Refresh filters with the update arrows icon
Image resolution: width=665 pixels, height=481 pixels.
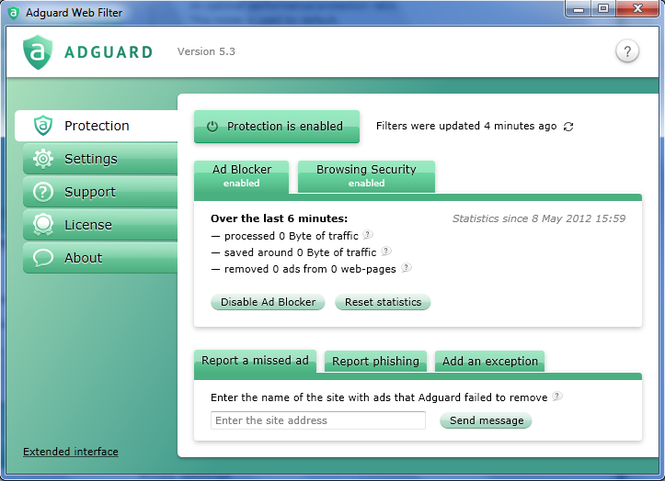tap(568, 126)
